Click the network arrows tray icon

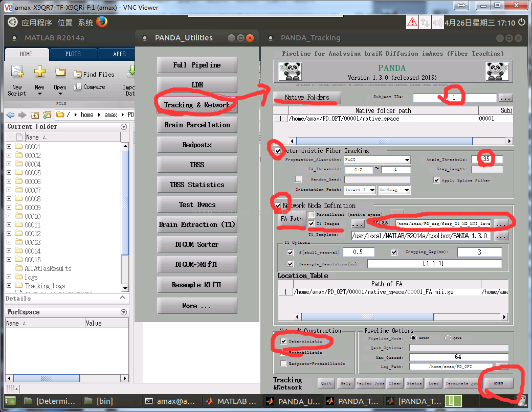(425, 22)
